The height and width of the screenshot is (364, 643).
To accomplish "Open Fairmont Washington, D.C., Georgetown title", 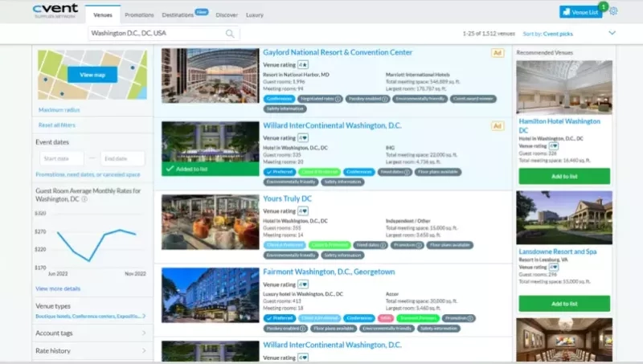I will coord(329,272).
